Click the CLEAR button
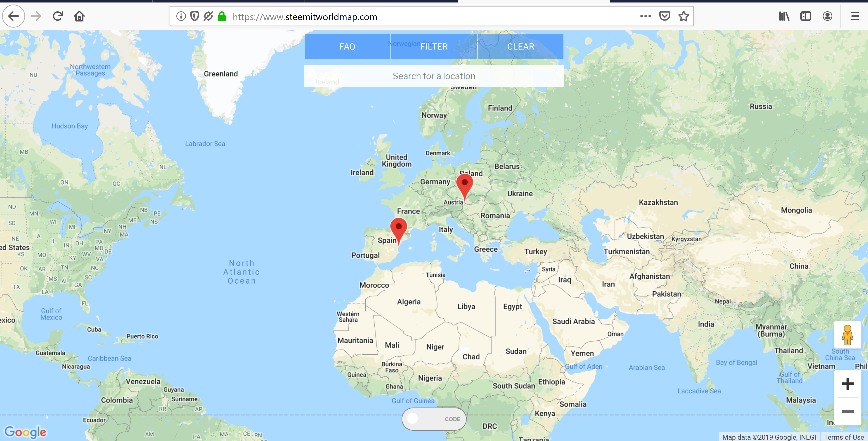 (x=521, y=47)
